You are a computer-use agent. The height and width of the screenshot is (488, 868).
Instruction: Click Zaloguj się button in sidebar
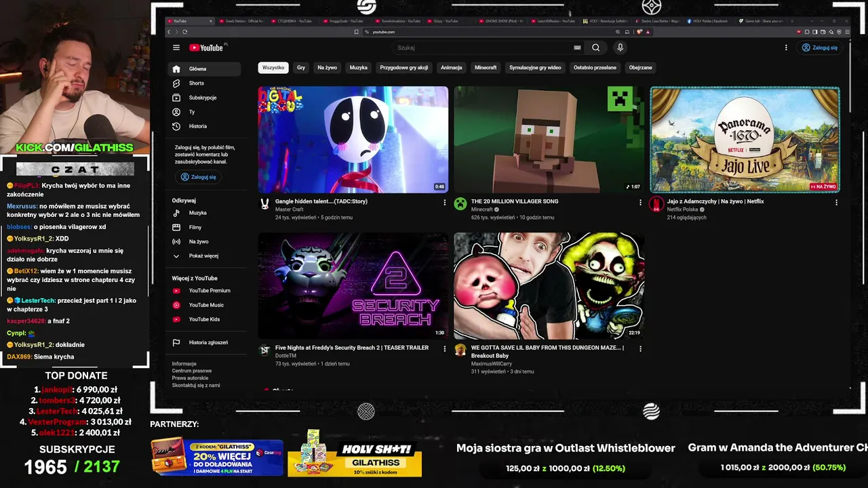coord(199,177)
